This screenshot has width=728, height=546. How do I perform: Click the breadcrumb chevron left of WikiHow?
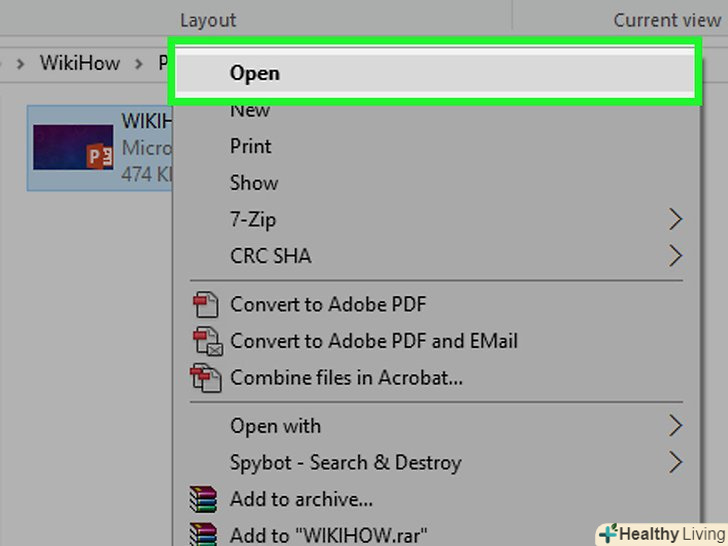pyautogui.click(x=19, y=63)
